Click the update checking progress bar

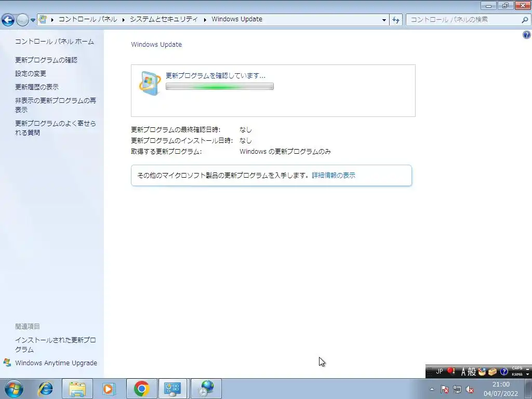point(220,87)
